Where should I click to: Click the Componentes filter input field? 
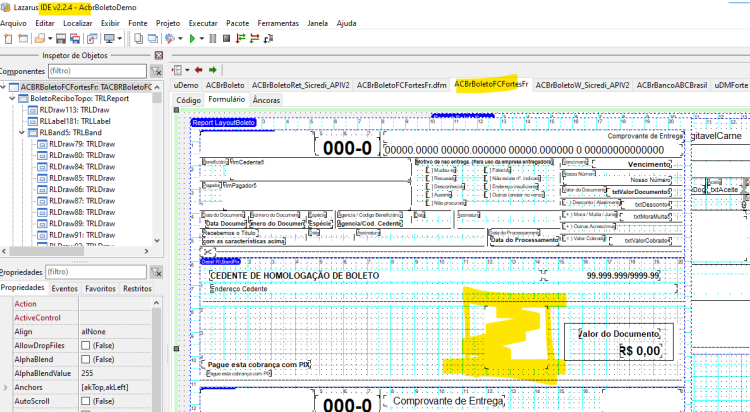97,71
